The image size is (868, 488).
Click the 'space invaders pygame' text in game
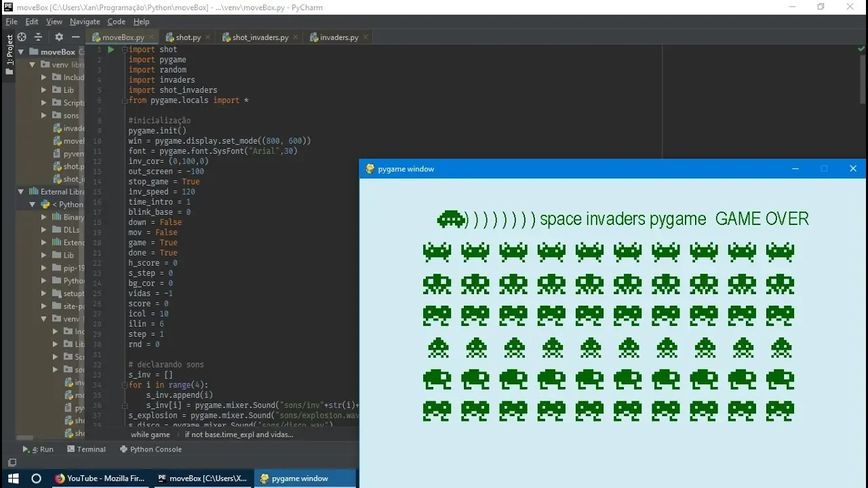[623, 219]
